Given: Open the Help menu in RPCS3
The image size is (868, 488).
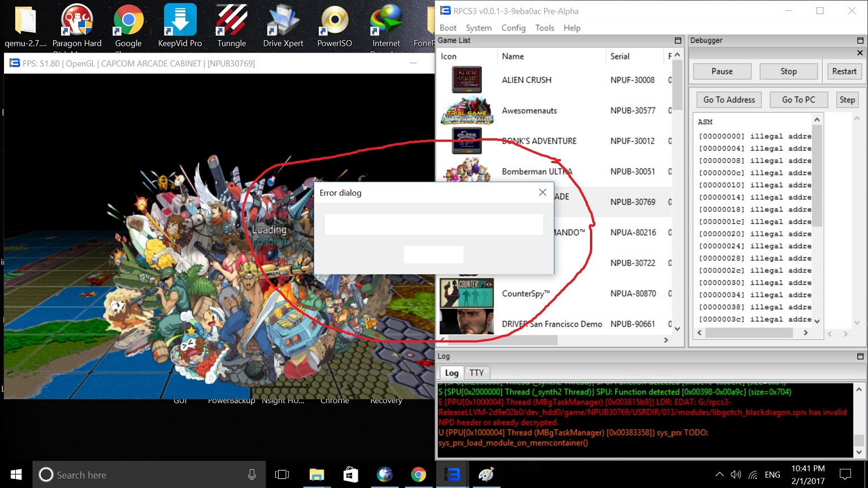Looking at the screenshot, I should click(572, 28).
